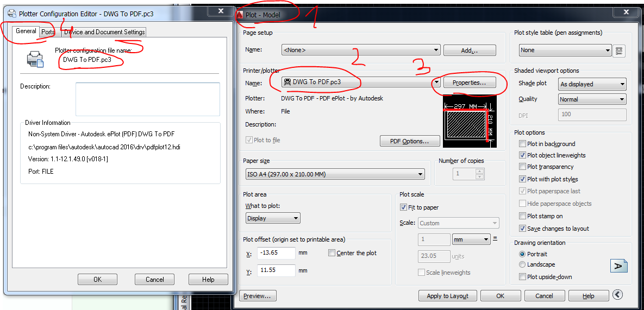Click Help in Plotter Configuration Editor
644x310 pixels.
[208, 279]
